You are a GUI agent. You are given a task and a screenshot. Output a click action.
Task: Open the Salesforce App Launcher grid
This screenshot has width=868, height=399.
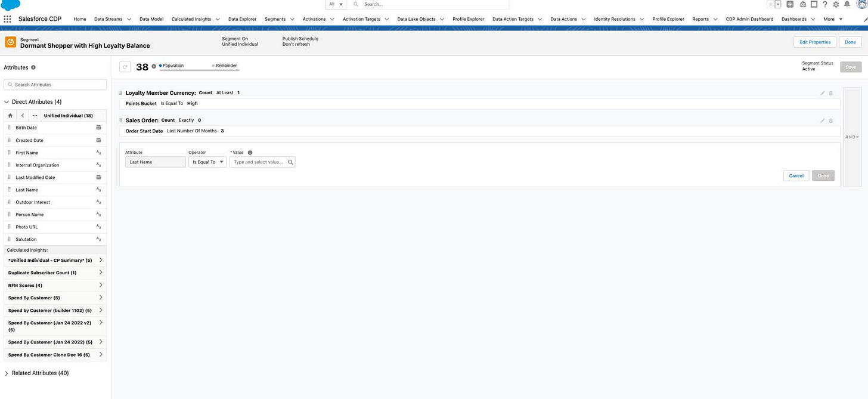(x=7, y=18)
